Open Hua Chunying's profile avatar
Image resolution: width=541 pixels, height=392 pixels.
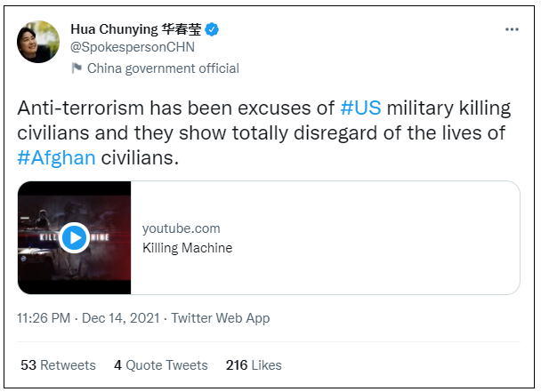tap(38, 42)
